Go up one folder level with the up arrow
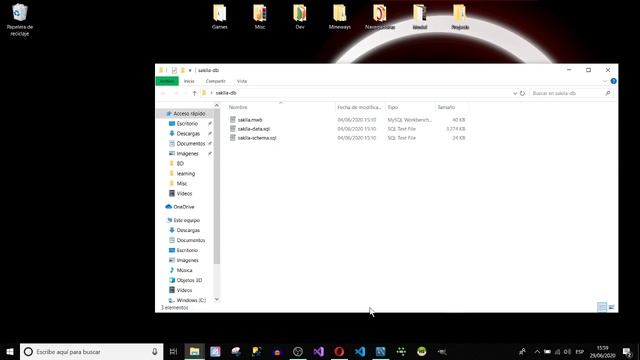This screenshot has width=640, height=360. 194,93
